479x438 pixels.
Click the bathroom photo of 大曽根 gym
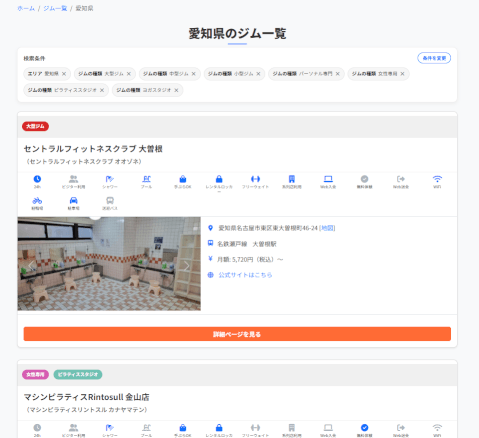(109, 264)
